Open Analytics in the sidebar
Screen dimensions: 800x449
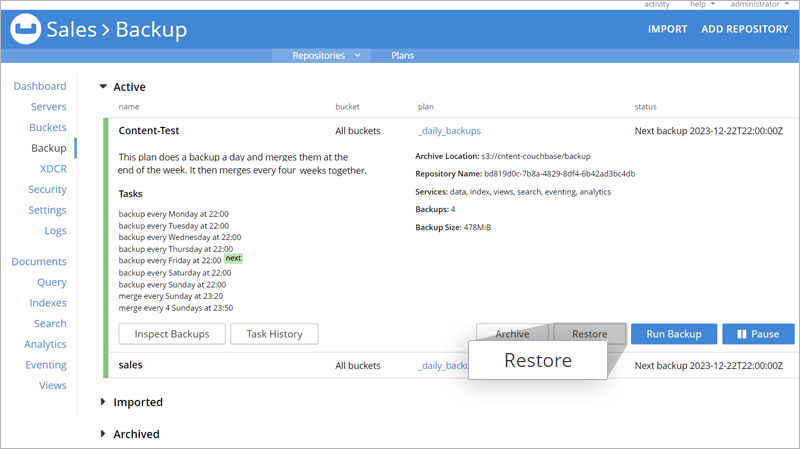tap(45, 344)
